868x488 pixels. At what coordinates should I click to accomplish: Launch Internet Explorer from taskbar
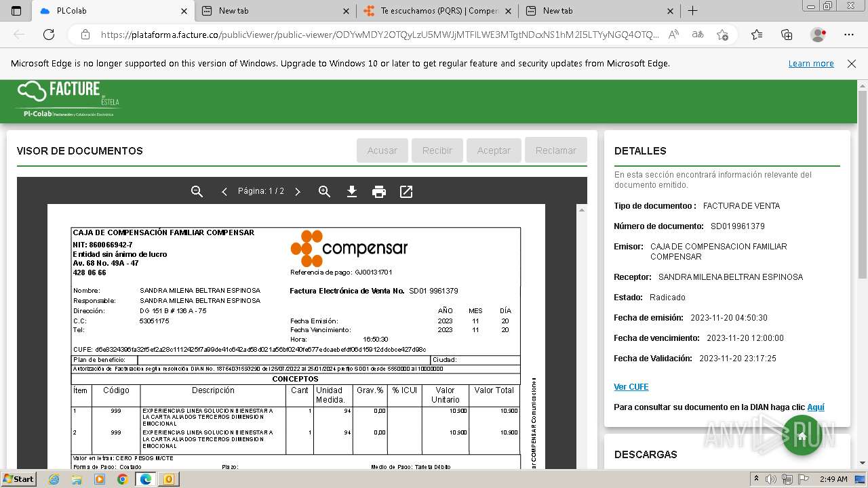point(54,479)
